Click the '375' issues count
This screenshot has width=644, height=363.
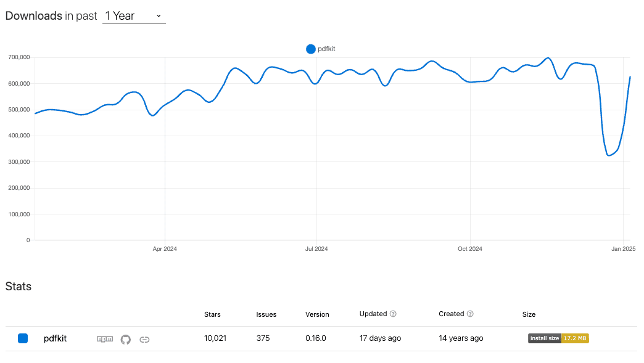pos(263,338)
